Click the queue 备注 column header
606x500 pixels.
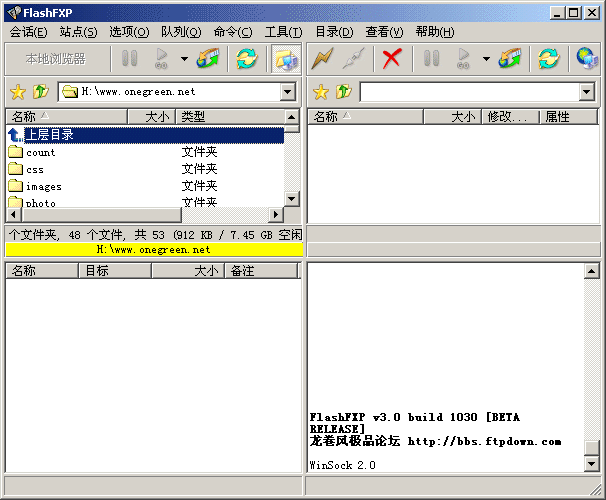click(x=261, y=270)
